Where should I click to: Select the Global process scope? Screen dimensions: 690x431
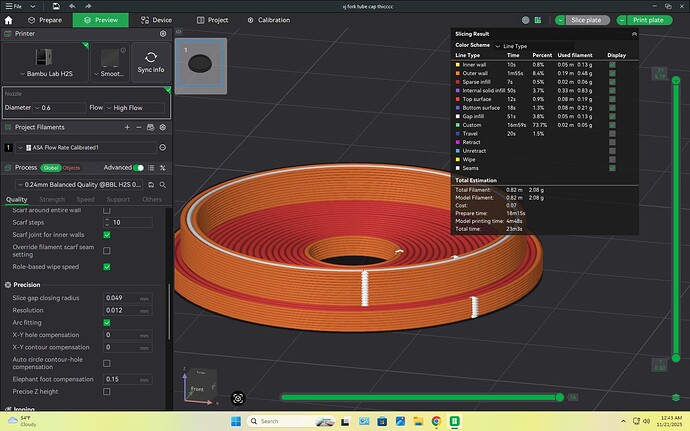(x=51, y=168)
